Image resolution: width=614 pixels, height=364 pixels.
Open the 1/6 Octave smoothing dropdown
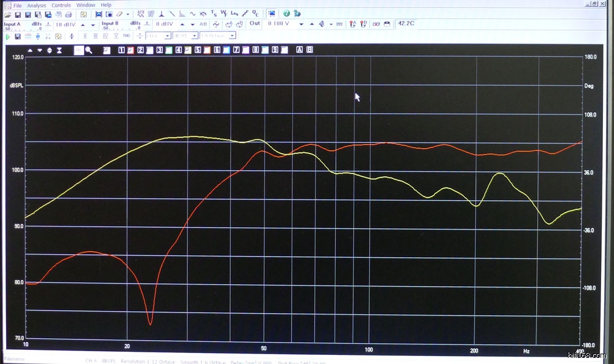coord(233,36)
